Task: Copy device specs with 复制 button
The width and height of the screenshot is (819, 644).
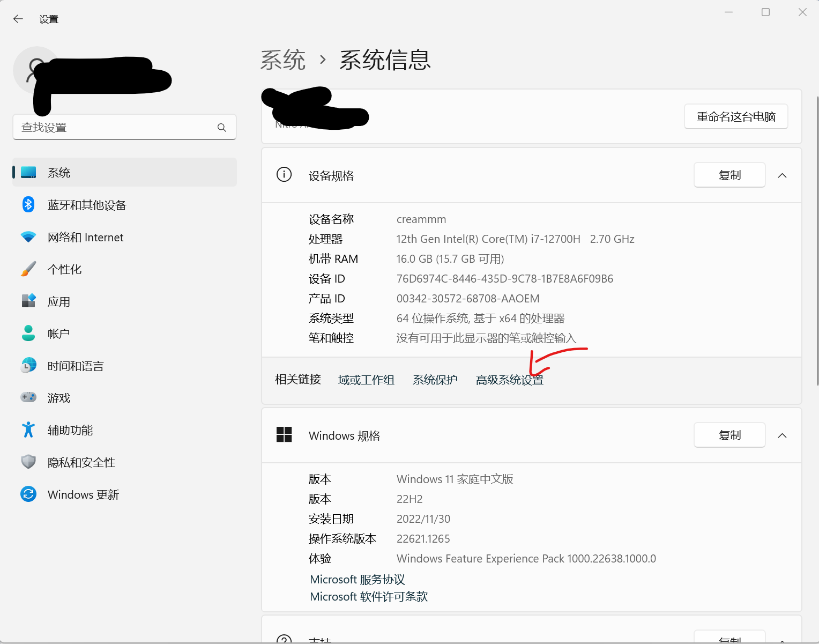Action: [x=729, y=175]
